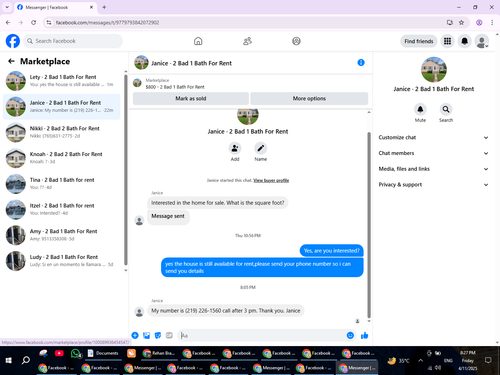
Task: Click the More options button
Action: coord(309,98)
